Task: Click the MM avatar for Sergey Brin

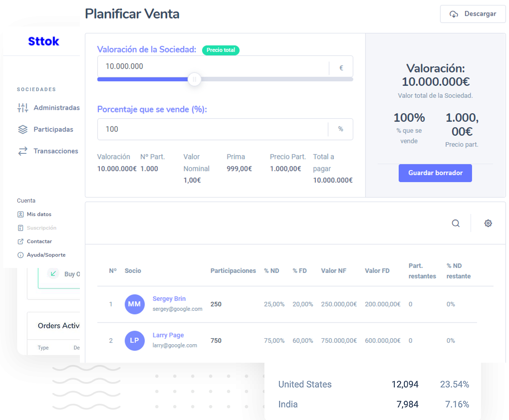Action: coord(134,304)
